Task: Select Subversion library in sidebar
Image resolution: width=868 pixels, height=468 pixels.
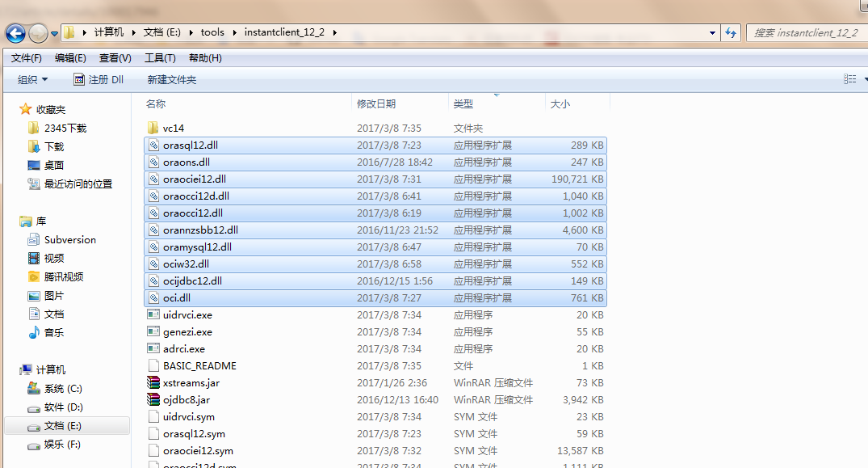Action: click(62, 240)
